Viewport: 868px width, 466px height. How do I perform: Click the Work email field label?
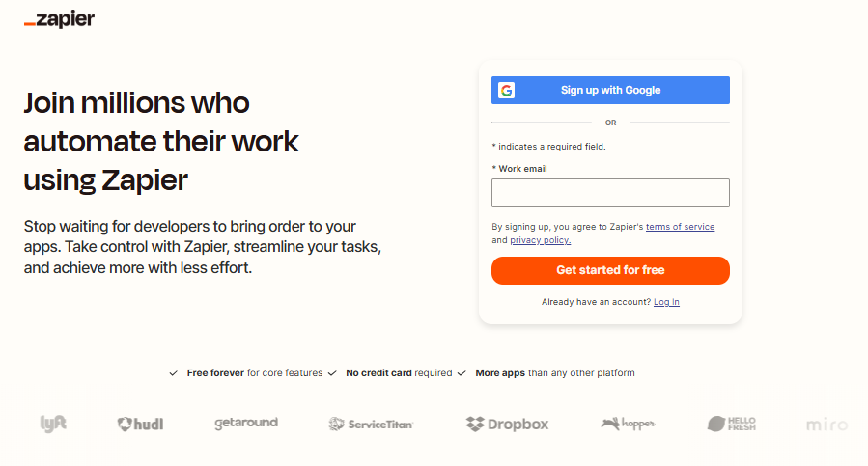point(522,169)
